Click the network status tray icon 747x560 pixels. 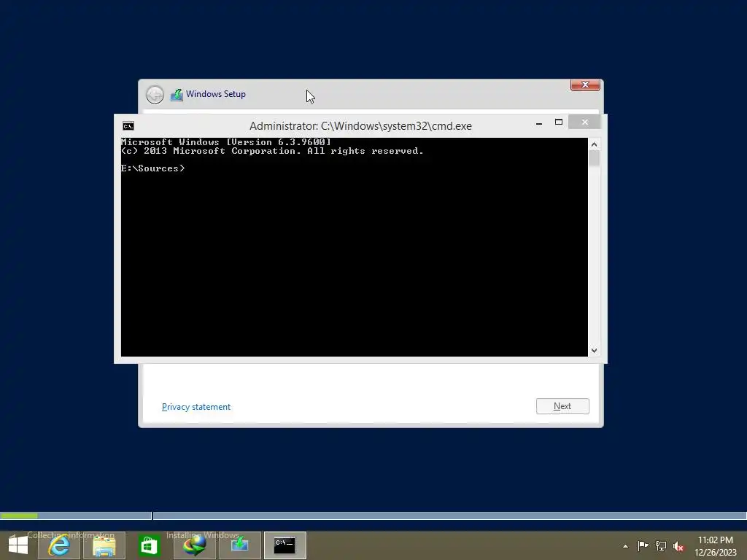point(661,545)
